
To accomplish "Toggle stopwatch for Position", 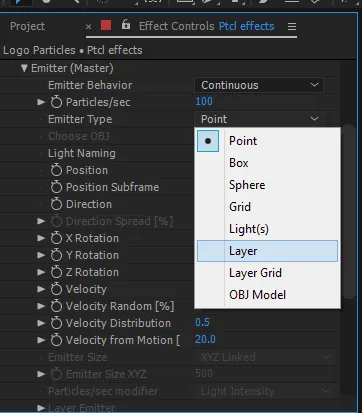I will [56, 170].
